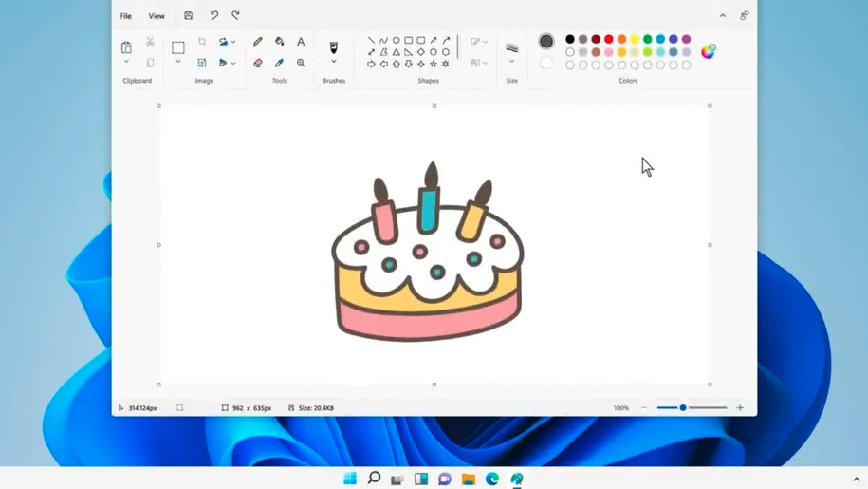Click the Crop icon

click(x=202, y=42)
